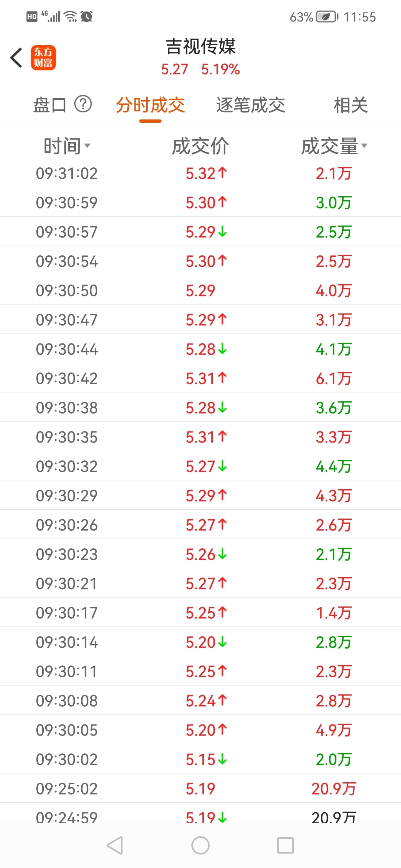The width and height of the screenshot is (401, 868).
Task: Select the 分时成交 tab
Action: (x=150, y=105)
